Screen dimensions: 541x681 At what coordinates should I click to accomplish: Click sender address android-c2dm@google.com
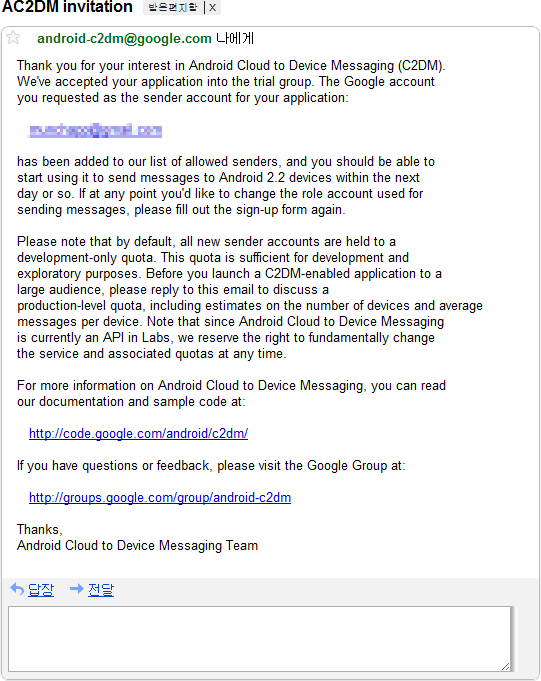coord(124,38)
